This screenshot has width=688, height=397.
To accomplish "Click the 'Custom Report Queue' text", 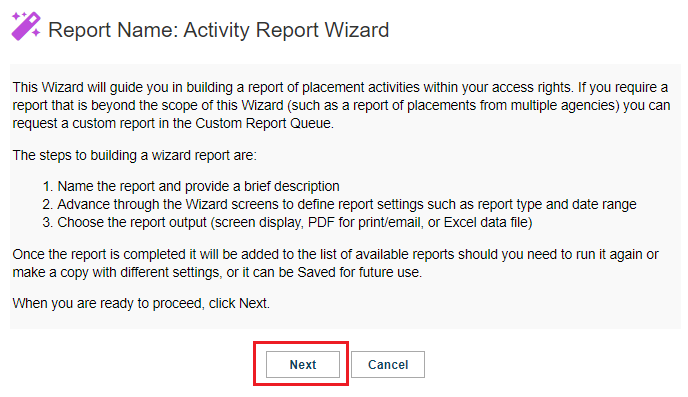I will pyautogui.click(x=263, y=123).
